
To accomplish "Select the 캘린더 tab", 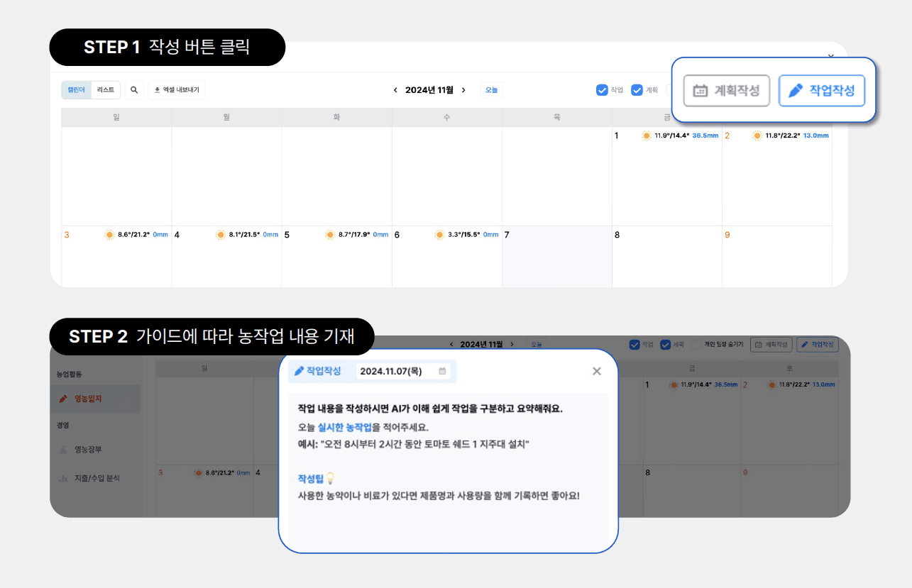I will click(76, 89).
